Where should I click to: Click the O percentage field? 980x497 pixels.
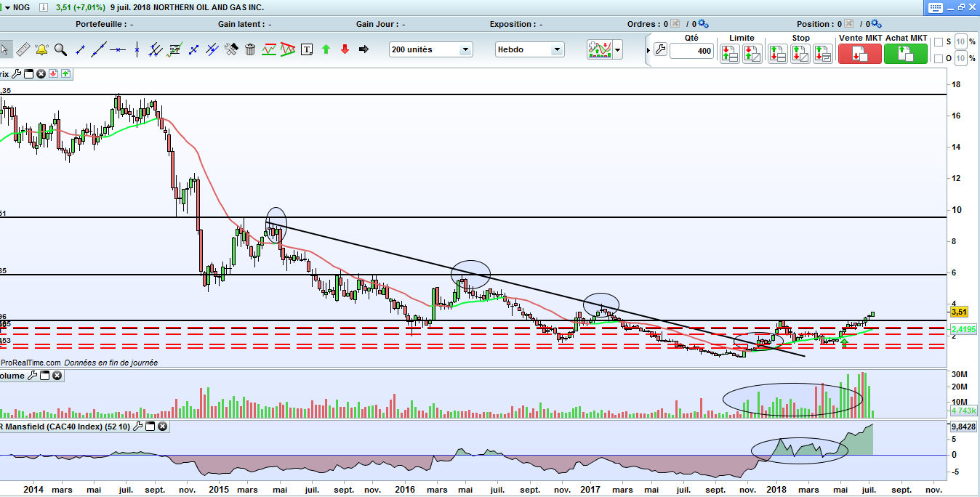pos(960,58)
